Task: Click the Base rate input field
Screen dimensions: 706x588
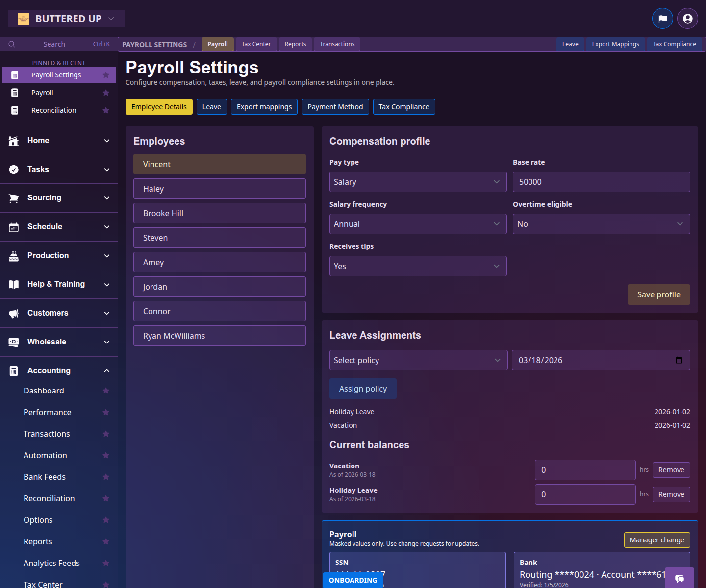Action: pyautogui.click(x=601, y=182)
